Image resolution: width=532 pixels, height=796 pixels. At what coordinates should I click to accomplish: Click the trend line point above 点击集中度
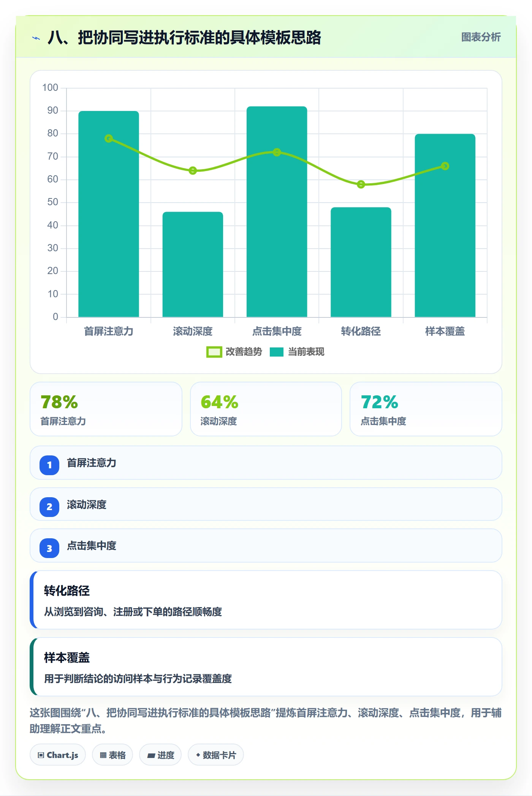[277, 152]
